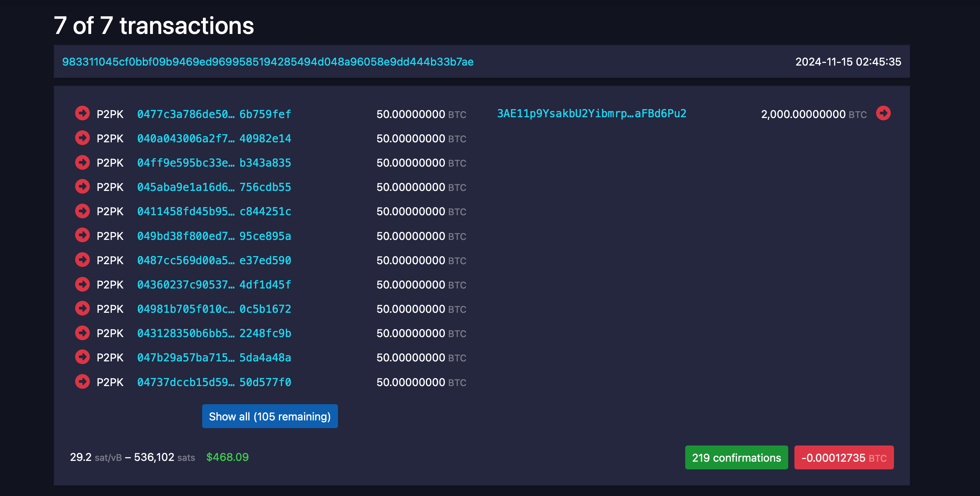Open output address 3AE11p9YsakbU2Yibmrp…aFBd6Pu2

(x=591, y=113)
